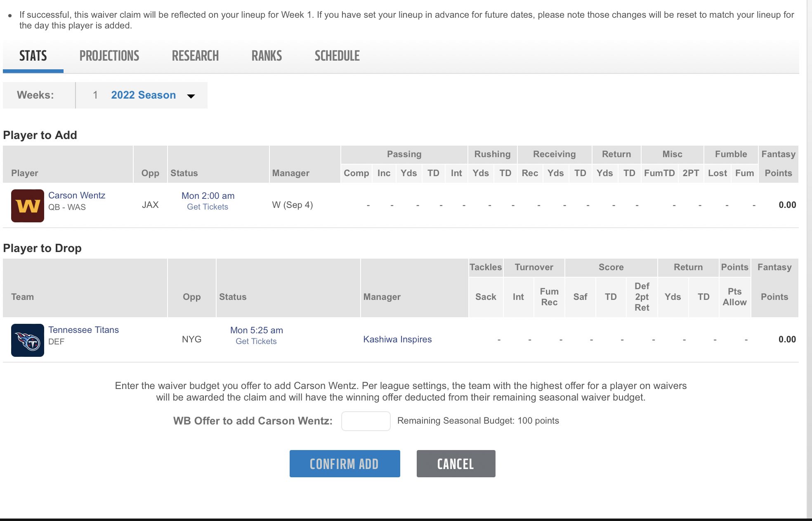Click Get Tickets under Mon 2:00 am
This screenshot has height=521, width=812.
tap(208, 207)
